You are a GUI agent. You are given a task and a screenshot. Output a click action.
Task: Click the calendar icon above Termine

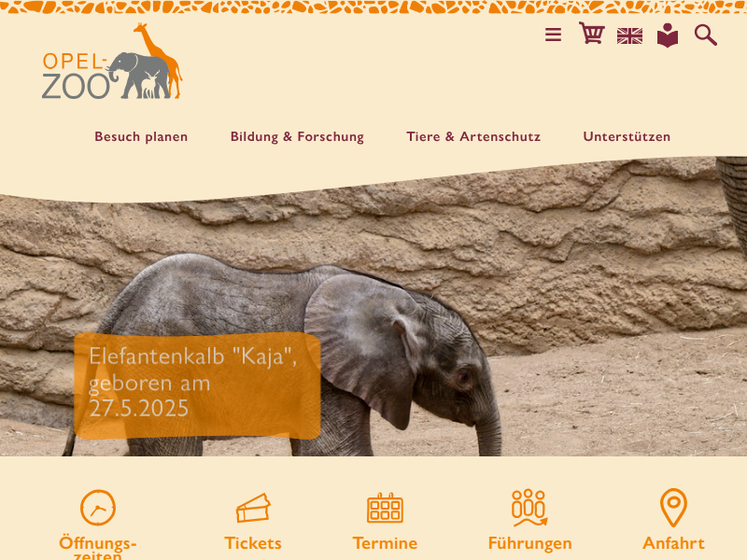point(385,508)
